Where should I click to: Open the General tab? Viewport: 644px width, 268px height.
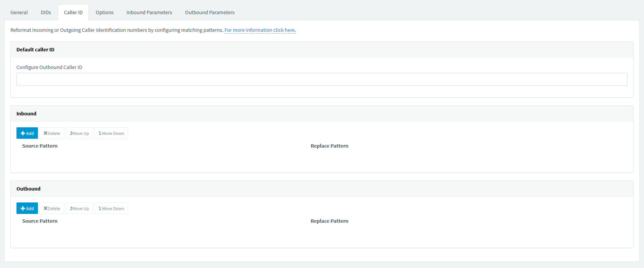(19, 12)
